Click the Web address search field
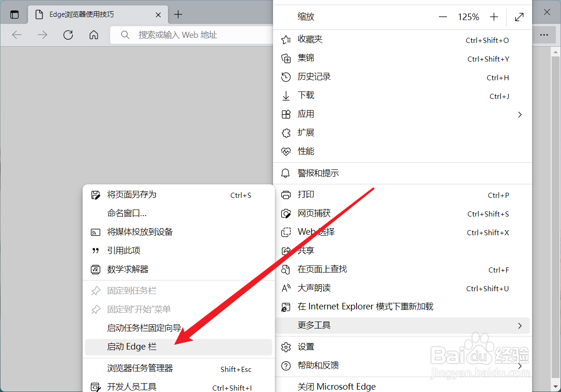Image resolution: width=561 pixels, height=392 pixels. (191, 35)
